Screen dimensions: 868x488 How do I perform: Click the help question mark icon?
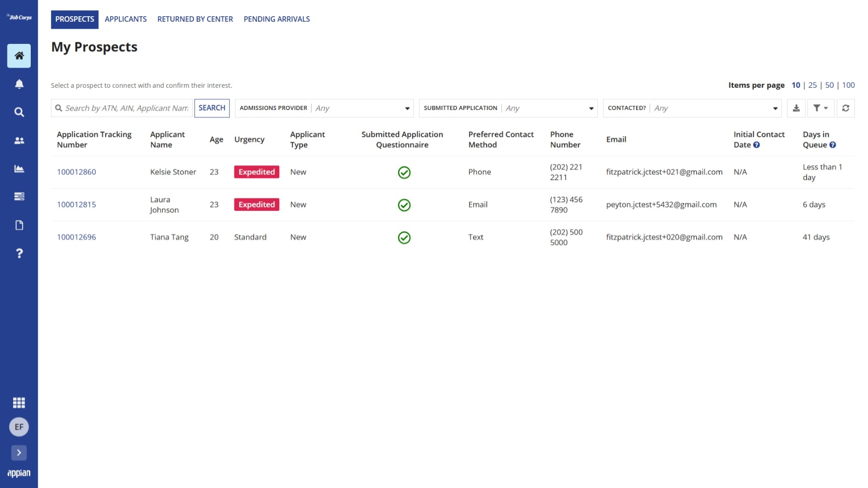point(19,253)
